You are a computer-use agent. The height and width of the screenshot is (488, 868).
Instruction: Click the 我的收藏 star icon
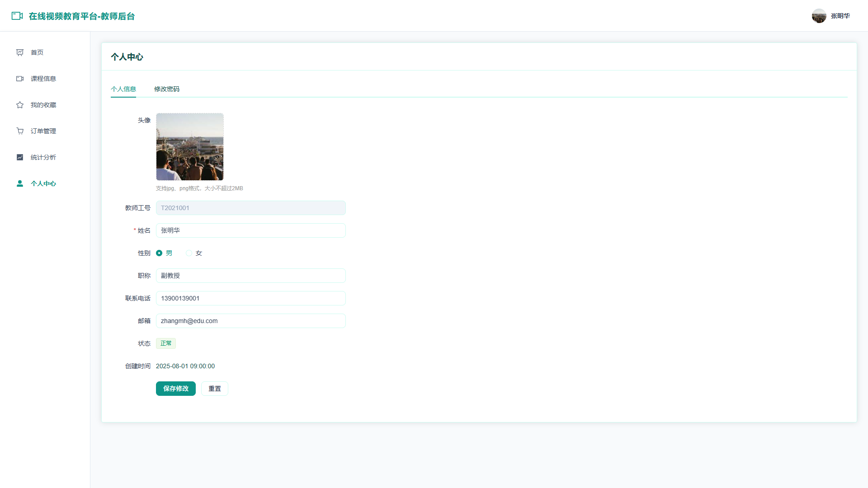pos(20,105)
